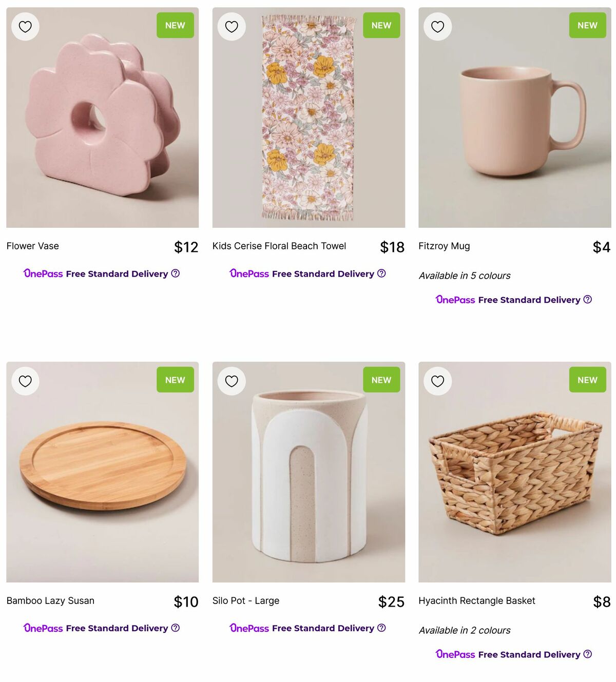Click the help icon beside Fitzroy Mug delivery text
The height and width of the screenshot is (682, 616).
point(588,299)
